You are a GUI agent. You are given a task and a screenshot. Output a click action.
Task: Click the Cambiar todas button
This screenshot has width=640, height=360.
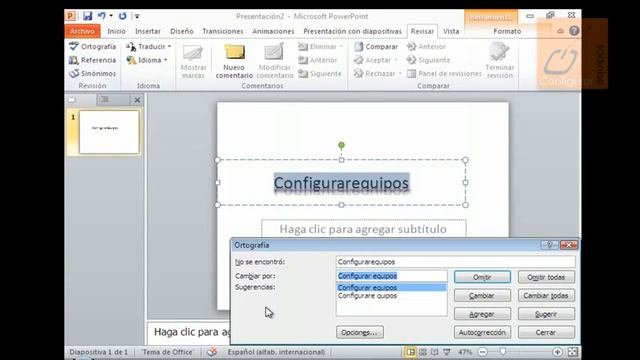[546, 296]
